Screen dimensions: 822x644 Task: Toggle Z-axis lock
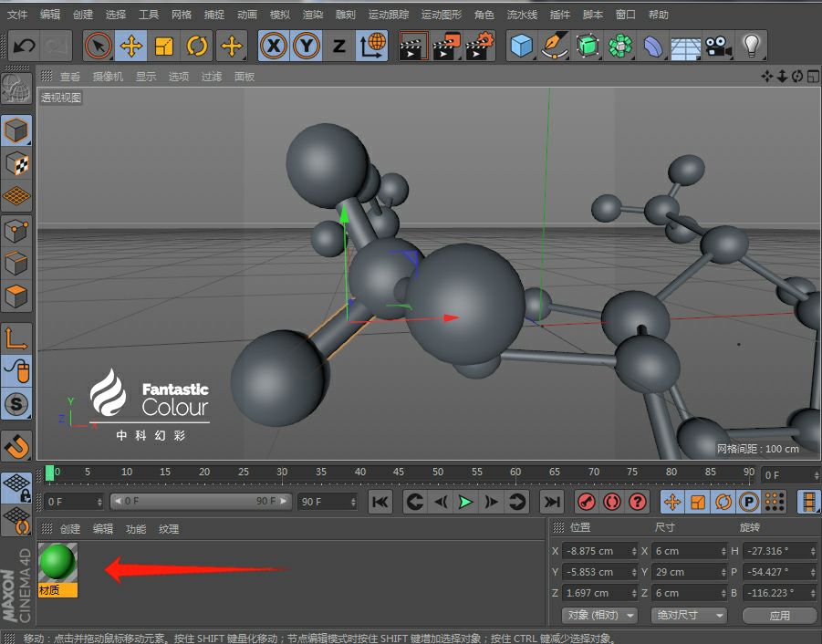click(x=338, y=46)
